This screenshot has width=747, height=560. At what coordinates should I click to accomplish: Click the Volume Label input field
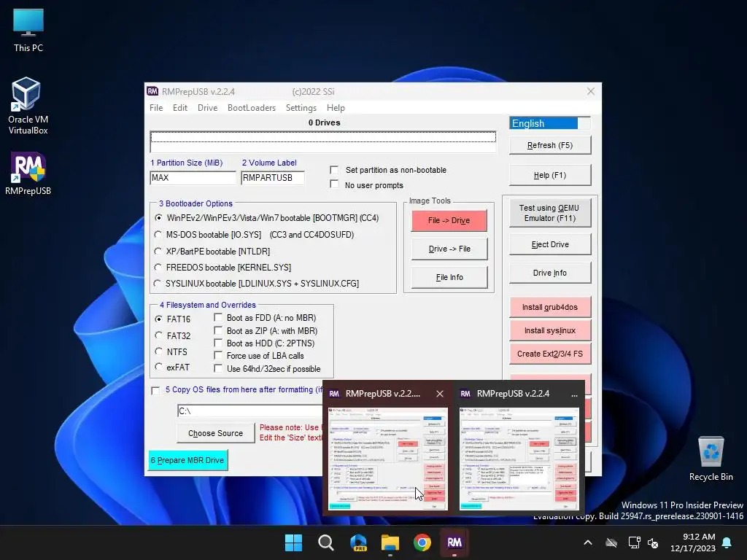[273, 178]
